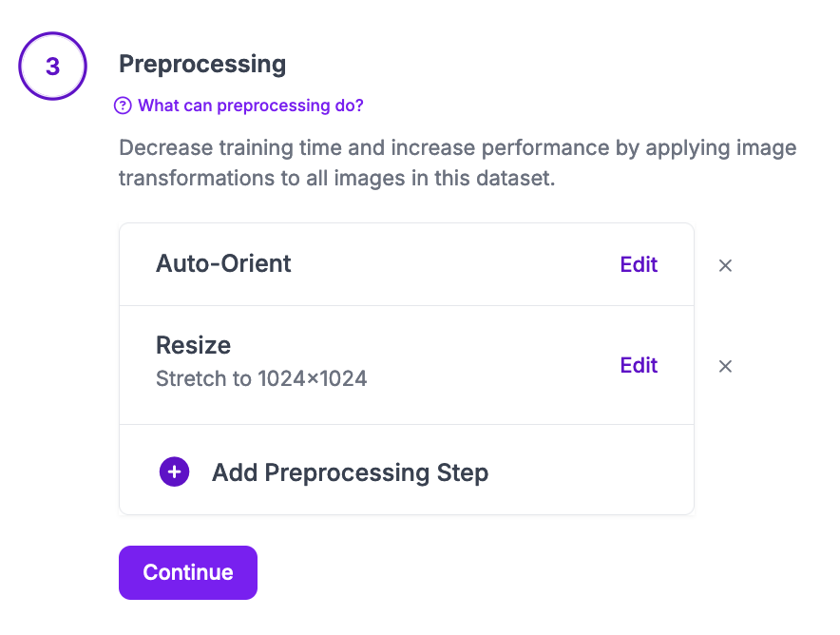This screenshot has height=635, width=840.
Task: Click description line starting "Decrease training time"
Action: click(x=458, y=148)
